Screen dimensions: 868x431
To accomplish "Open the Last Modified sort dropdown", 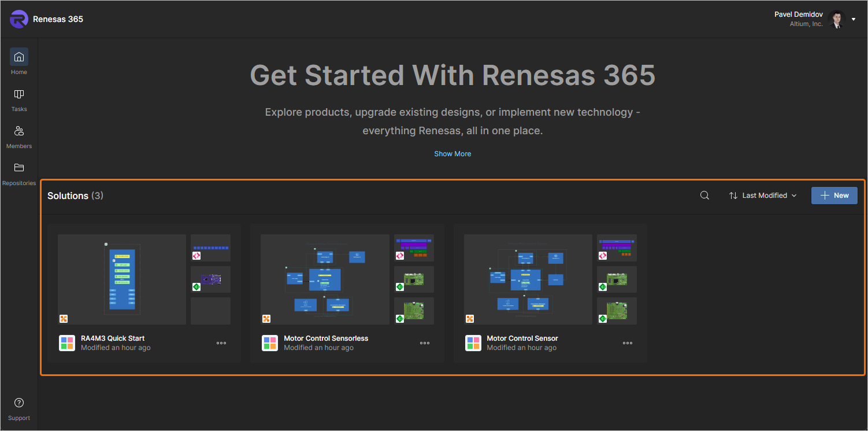I will [x=762, y=196].
